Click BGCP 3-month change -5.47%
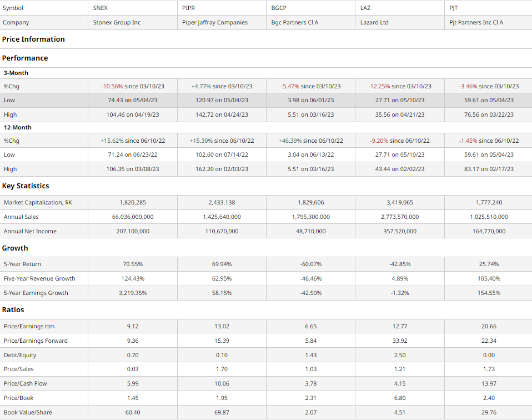 pyautogui.click(x=290, y=86)
